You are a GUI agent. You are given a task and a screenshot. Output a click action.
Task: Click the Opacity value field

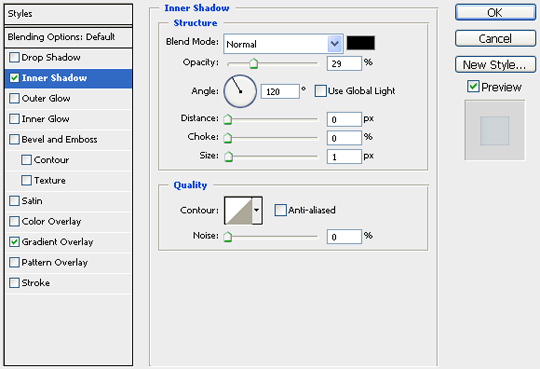point(344,63)
